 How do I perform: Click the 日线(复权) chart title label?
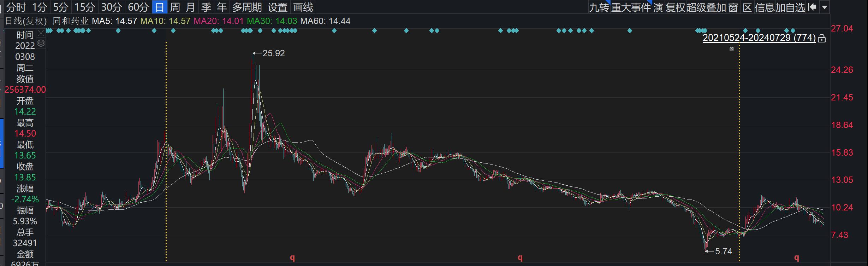(x=26, y=21)
